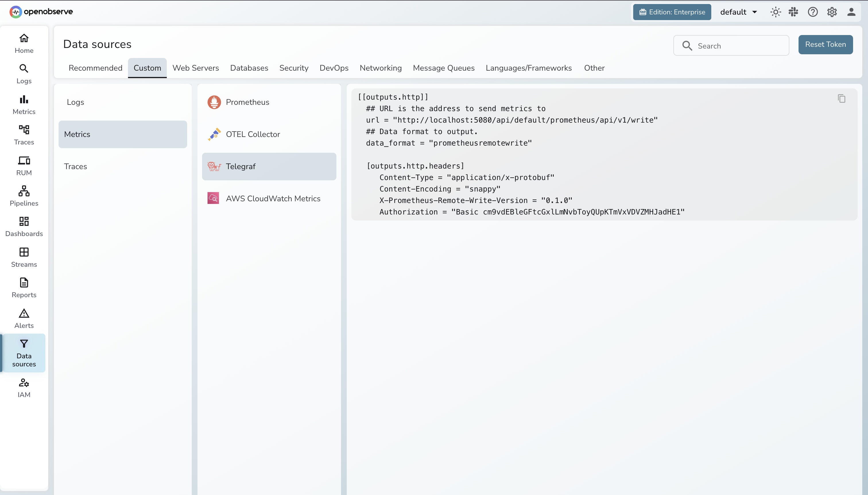
Task: Click the Slack icon in the header
Action: pos(794,12)
